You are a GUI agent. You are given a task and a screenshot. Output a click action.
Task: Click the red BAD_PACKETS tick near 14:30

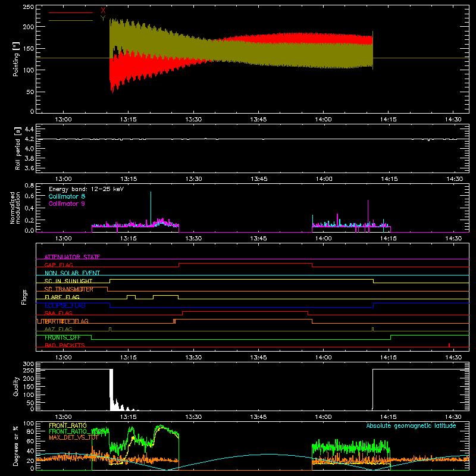pos(449,345)
